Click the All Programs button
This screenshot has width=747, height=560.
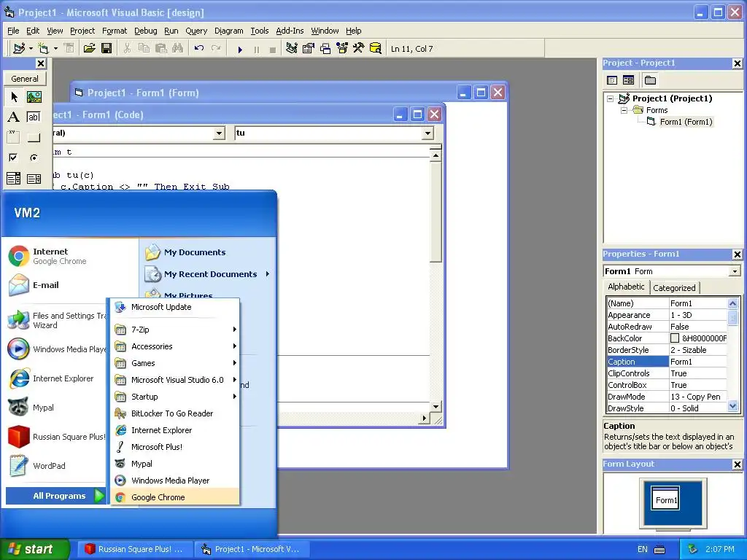(55, 496)
